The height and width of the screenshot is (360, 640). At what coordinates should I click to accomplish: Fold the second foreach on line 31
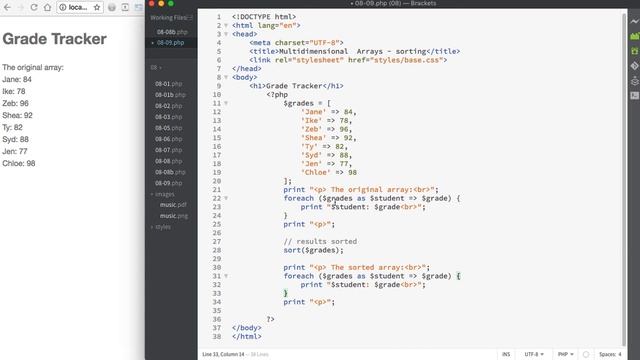226,276
